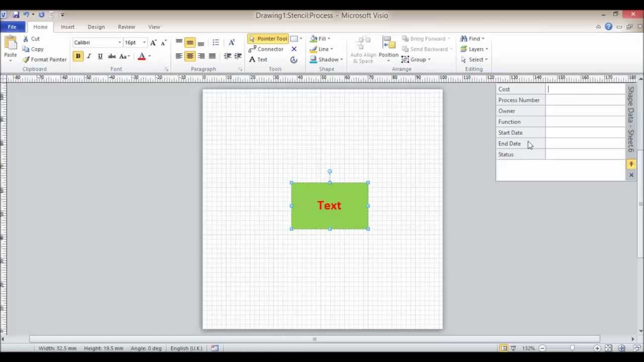
Task: Click the Save icon in quick access toolbar
Action: pos(16,15)
